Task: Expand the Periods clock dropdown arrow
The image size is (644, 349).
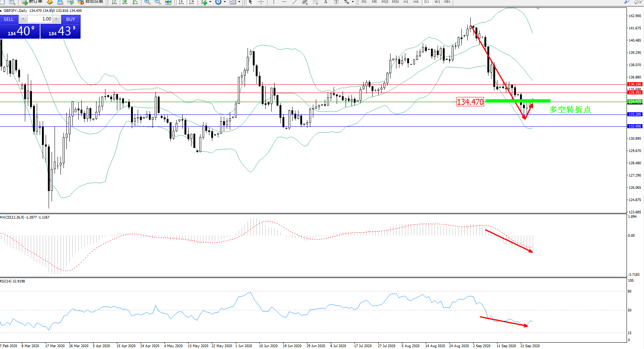Action: [x=225, y=2]
